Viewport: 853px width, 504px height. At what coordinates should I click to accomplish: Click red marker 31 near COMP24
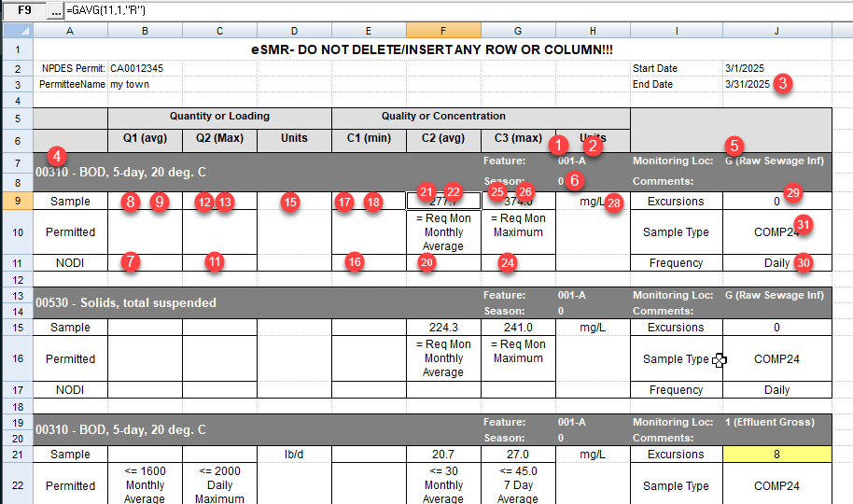(x=804, y=224)
